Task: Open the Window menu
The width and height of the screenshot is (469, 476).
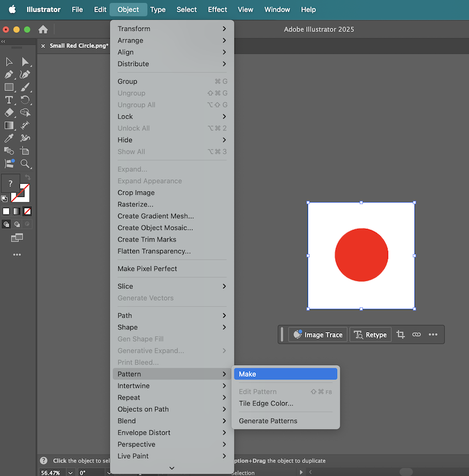Action: pyautogui.click(x=277, y=9)
